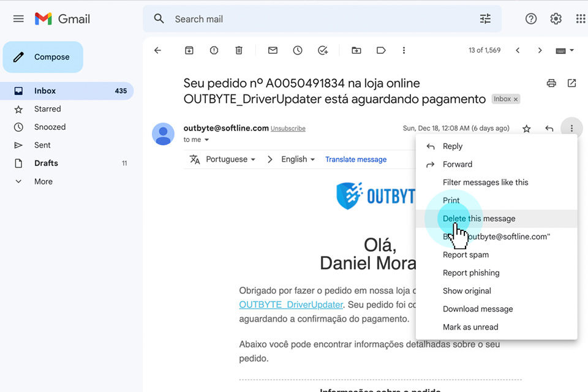
Task: Open the OUTBYTE_DriverUpdater link
Action: (x=291, y=304)
